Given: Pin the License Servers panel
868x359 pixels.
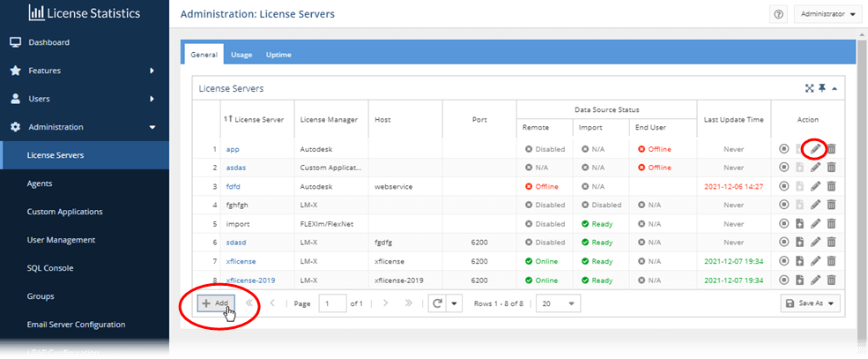Looking at the screenshot, I should pyautogui.click(x=822, y=88).
